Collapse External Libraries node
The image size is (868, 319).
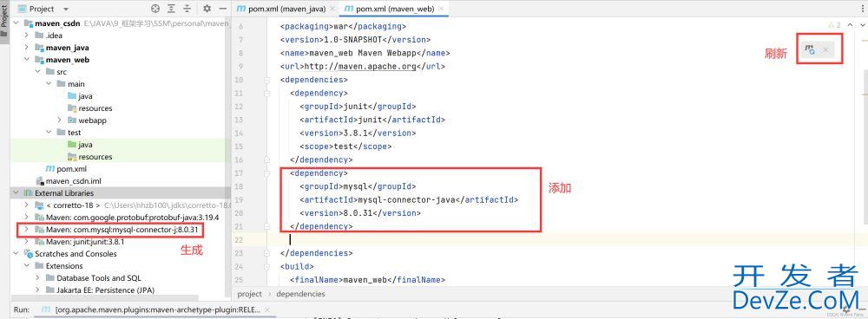coord(16,193)
